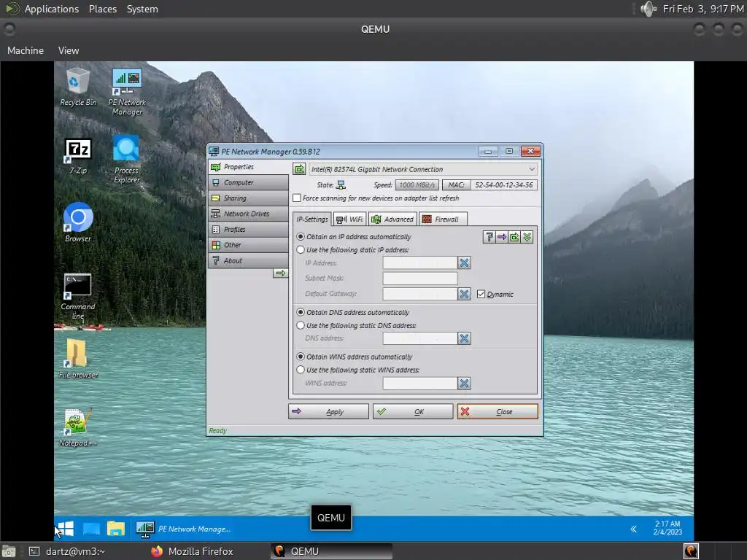
Task: Click the guest taskbar clock 2:17 AM
Action: tap(667, 528)
